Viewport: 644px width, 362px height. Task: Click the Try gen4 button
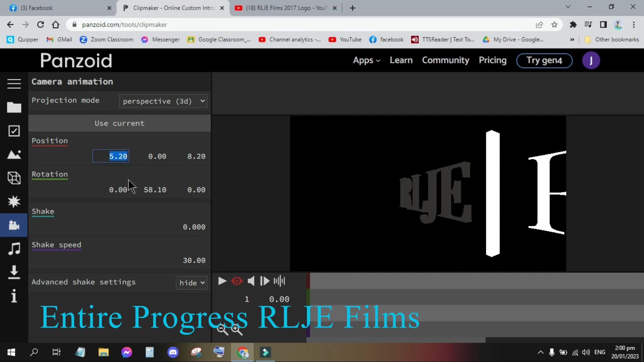coord(544,60)
